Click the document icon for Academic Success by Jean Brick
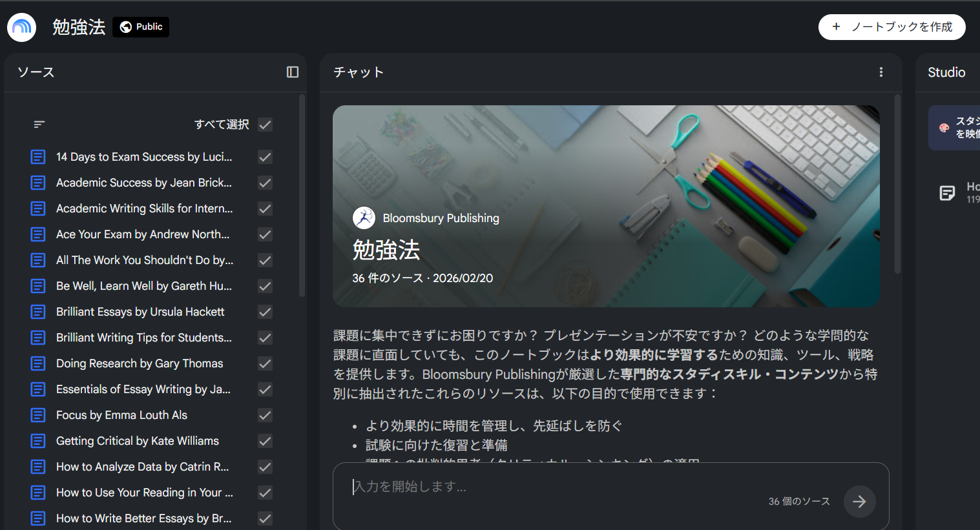980x530 pixels. (x=38, y=183)
